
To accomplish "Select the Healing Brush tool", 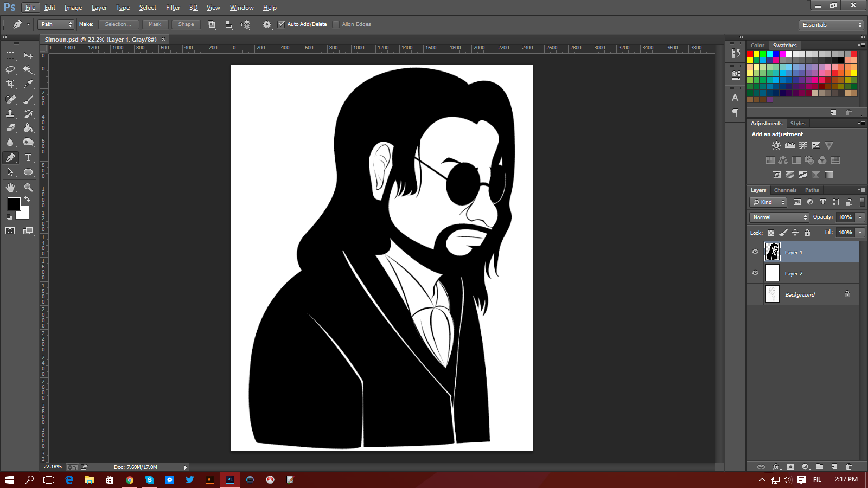I will coord(10,100).
